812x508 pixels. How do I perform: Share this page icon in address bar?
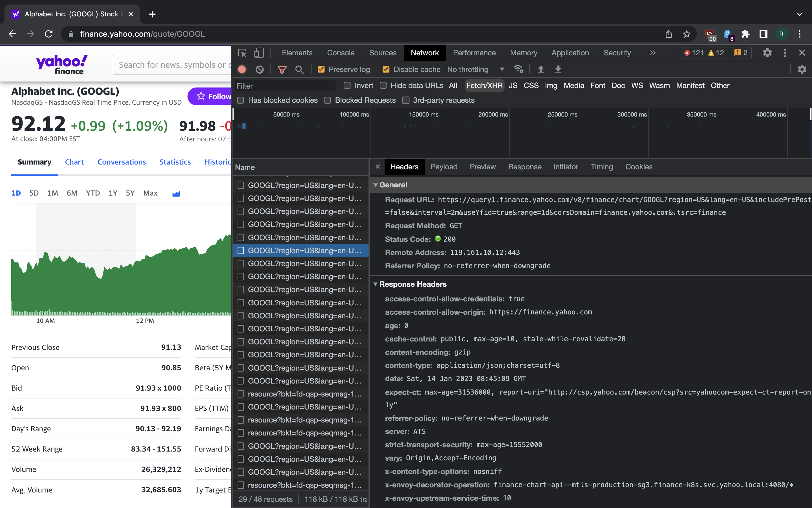[x=669, y=34]
